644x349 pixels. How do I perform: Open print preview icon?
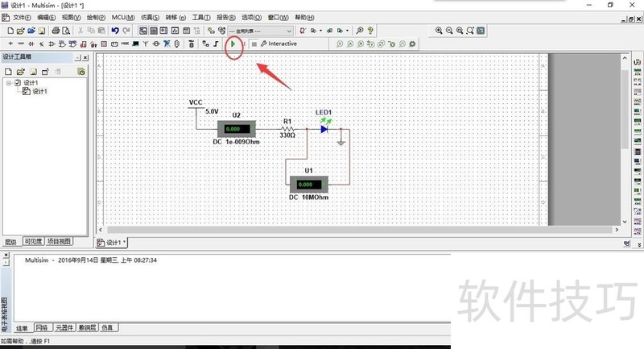(x=66, y=31)
